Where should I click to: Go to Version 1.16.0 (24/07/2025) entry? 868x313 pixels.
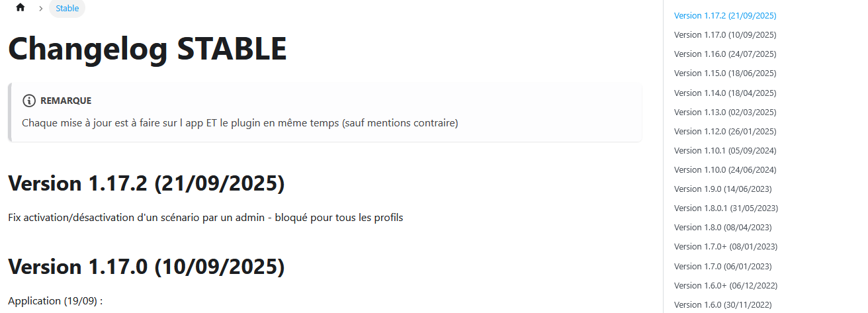tap(724, 54)
